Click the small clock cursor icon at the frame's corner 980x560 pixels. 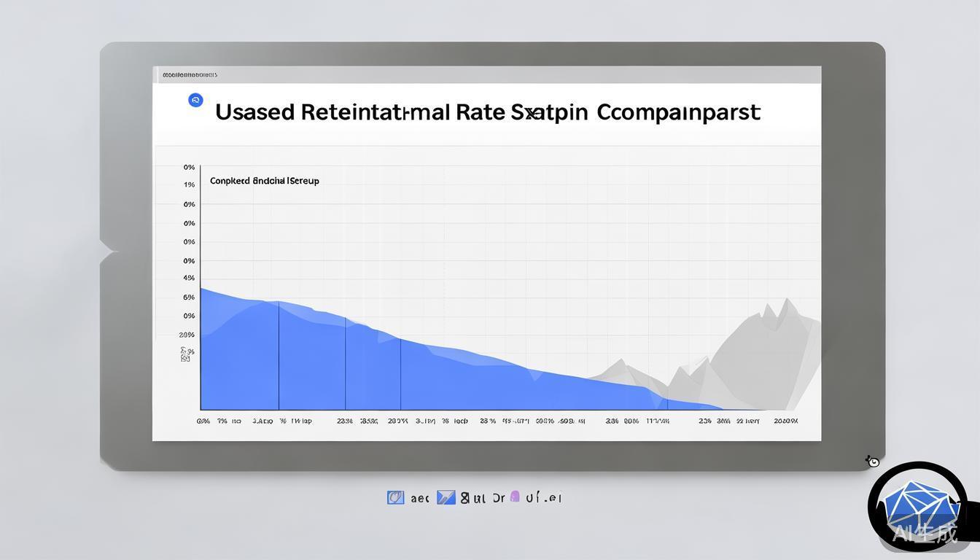[x=872, y=461]
